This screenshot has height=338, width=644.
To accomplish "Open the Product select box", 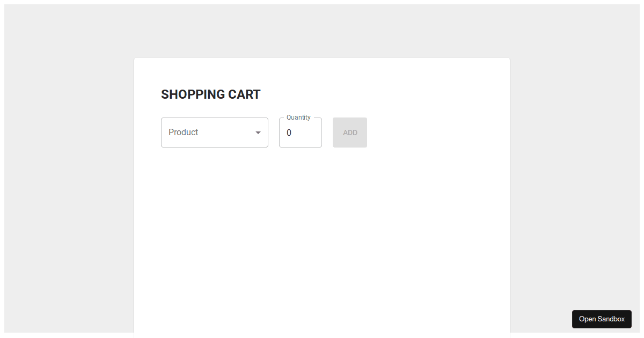I will click(x=215, y=133).
